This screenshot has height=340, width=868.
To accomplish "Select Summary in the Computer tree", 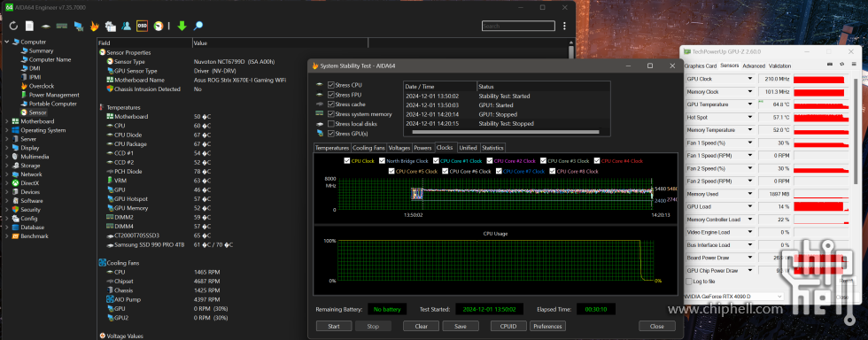I will point(41,51).
